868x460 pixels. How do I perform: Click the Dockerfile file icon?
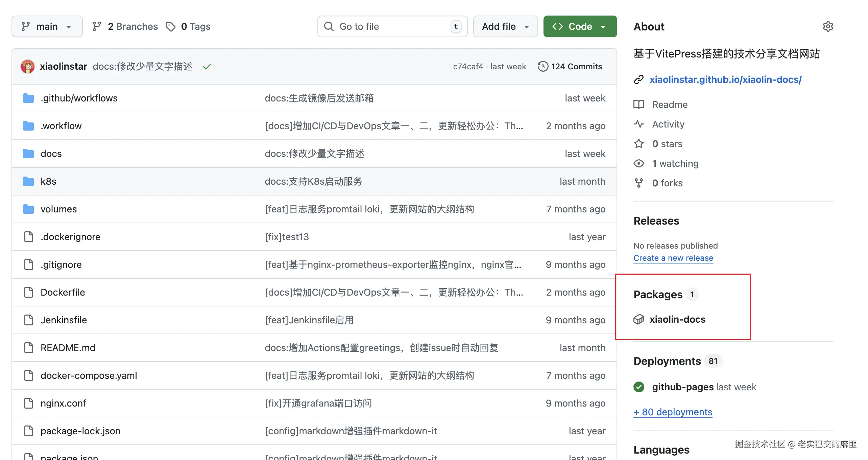pos(29,293)
